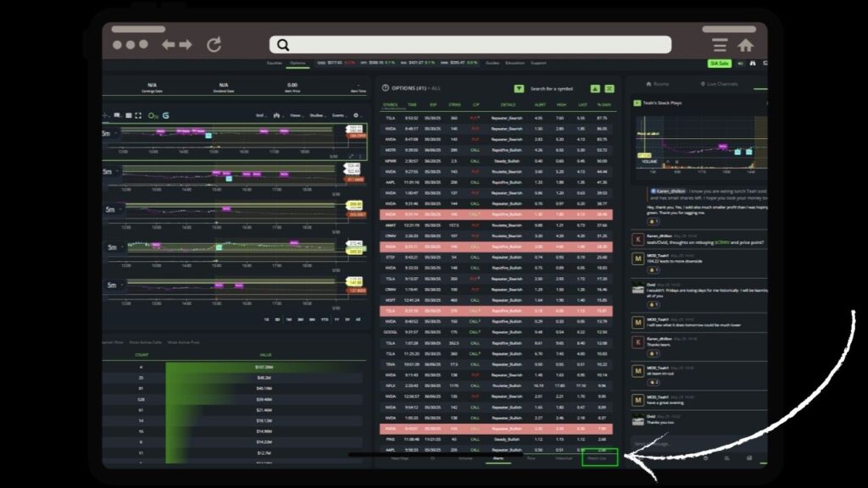Open the Live Channels tab

coord(719,84)
